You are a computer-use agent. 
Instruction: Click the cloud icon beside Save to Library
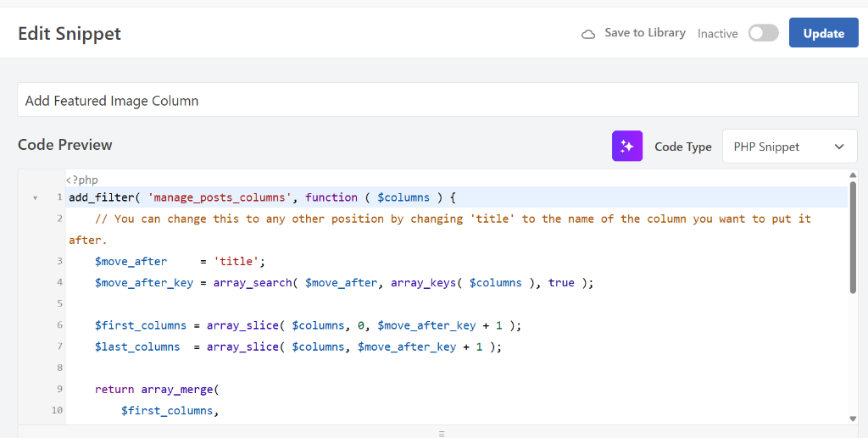click(588, 34)
